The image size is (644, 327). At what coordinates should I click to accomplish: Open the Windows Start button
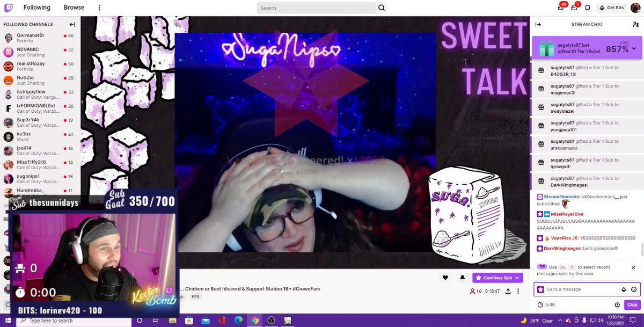[x=8, y=321]
